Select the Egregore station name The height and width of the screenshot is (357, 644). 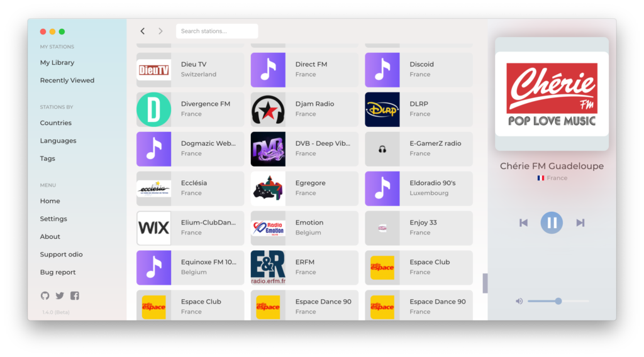point(310,183)
